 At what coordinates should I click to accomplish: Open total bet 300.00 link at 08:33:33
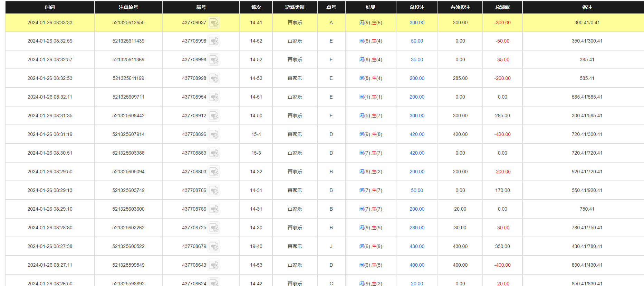point(417,22)
